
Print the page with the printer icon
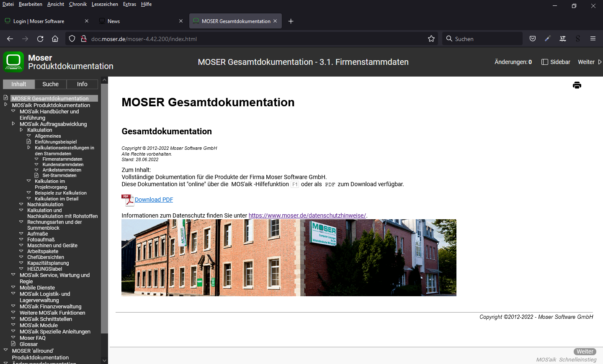coord(577,85)
